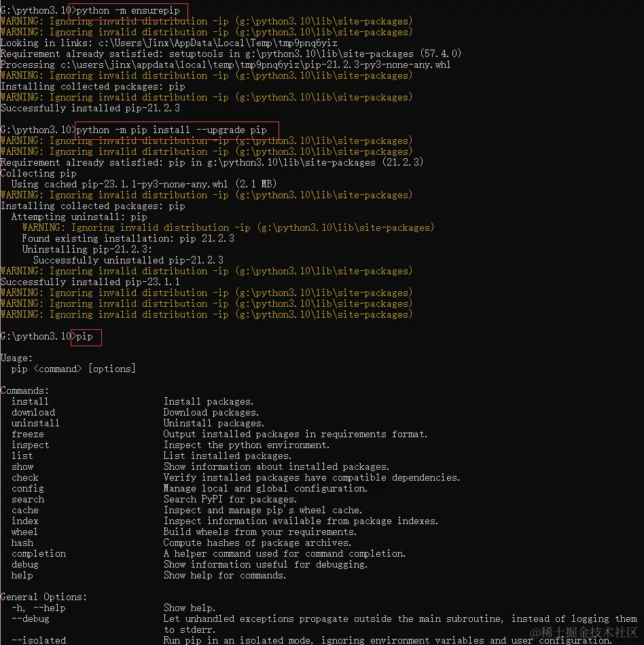Click the '--debug' general option
The width and height of the screenshot is (644, 645).
(30, 619)
